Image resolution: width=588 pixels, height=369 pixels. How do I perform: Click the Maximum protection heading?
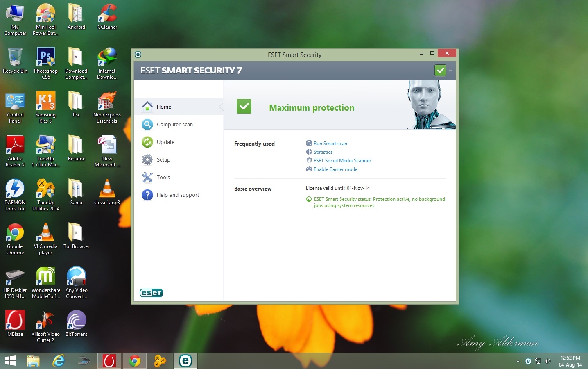point(312,108)
